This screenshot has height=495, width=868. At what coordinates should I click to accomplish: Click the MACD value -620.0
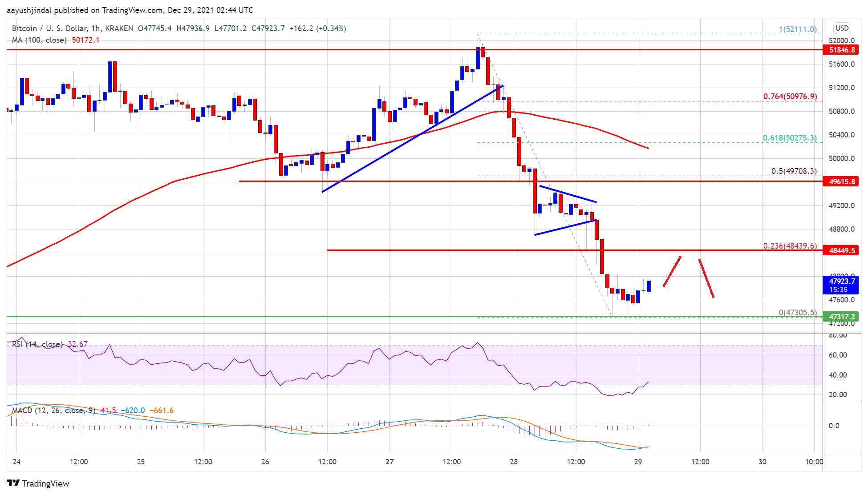point(133,410)
